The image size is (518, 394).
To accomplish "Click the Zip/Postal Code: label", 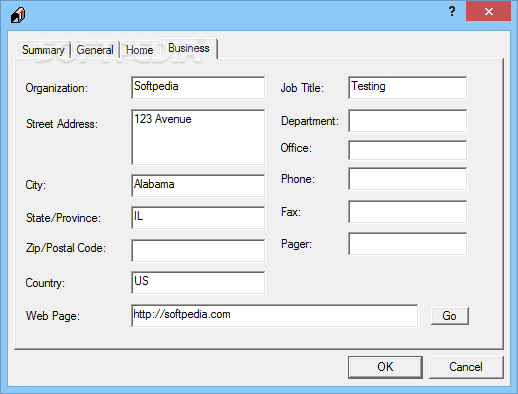I will pos(66,248).
